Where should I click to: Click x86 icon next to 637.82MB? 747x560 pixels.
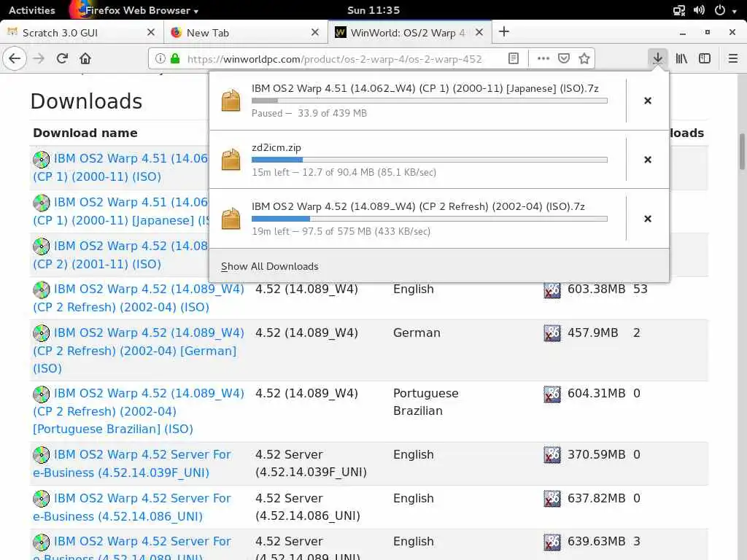(552, 499)
